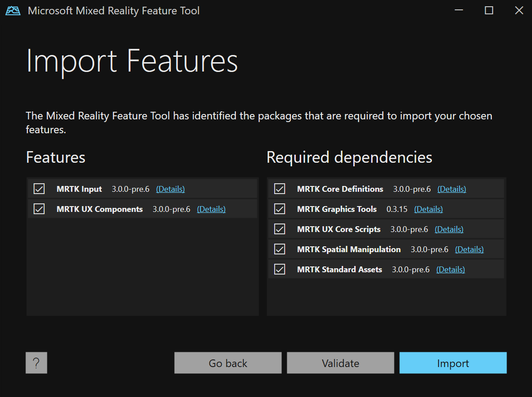Open the help question mark button

coord(36,363)
